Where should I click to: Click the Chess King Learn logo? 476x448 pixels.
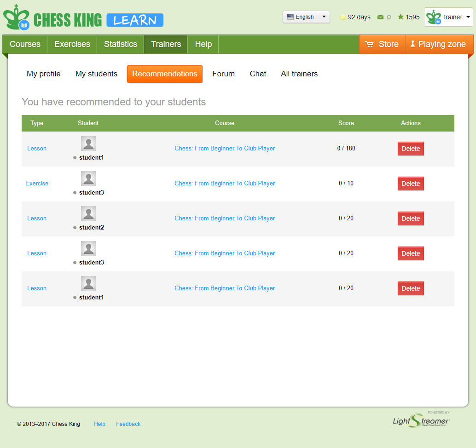pyautogui.click(x=83, y=18)
